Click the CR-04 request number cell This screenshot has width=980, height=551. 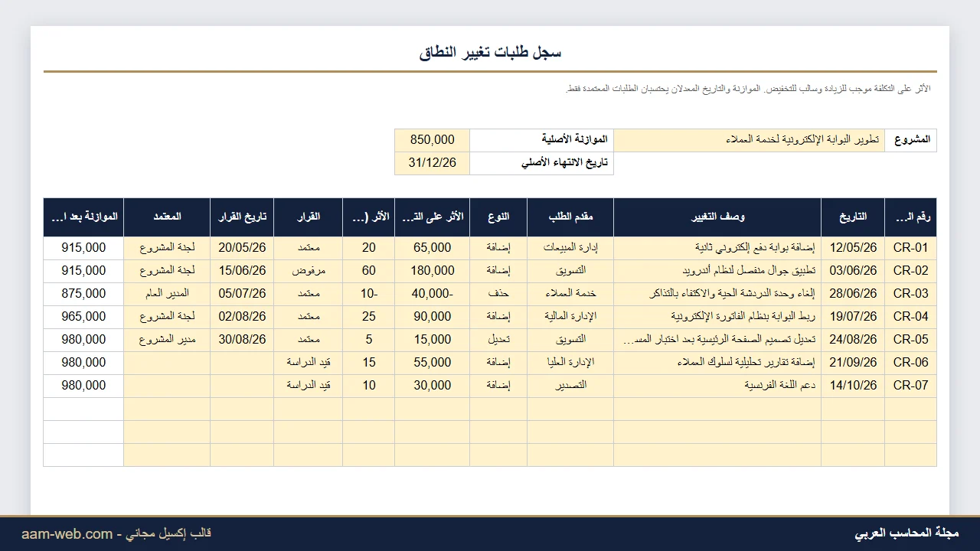(x=910, y=317)
